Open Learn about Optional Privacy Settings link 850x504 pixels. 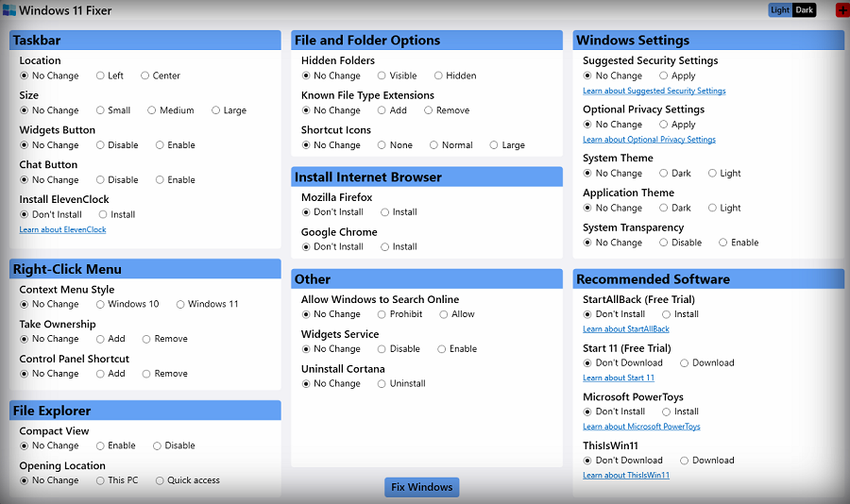pyautogui.click(x=650, y=140)
